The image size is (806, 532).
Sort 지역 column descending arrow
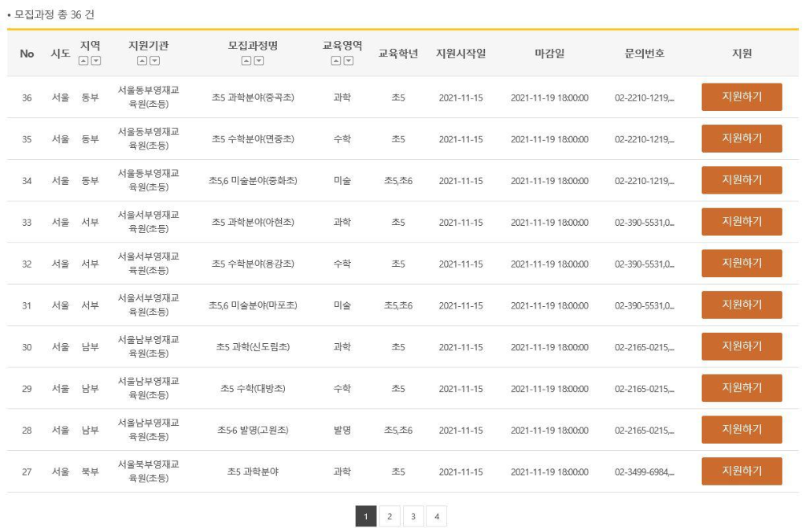[96, 61]
